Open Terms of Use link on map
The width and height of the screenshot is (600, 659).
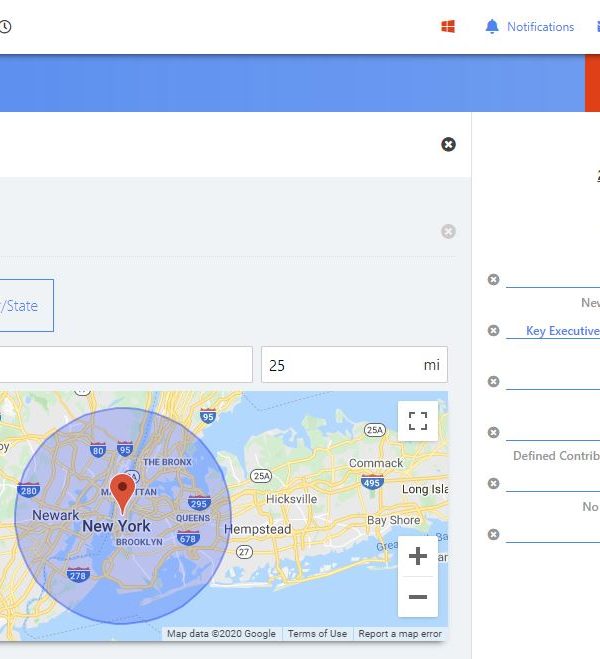click(x=317, y=634)
